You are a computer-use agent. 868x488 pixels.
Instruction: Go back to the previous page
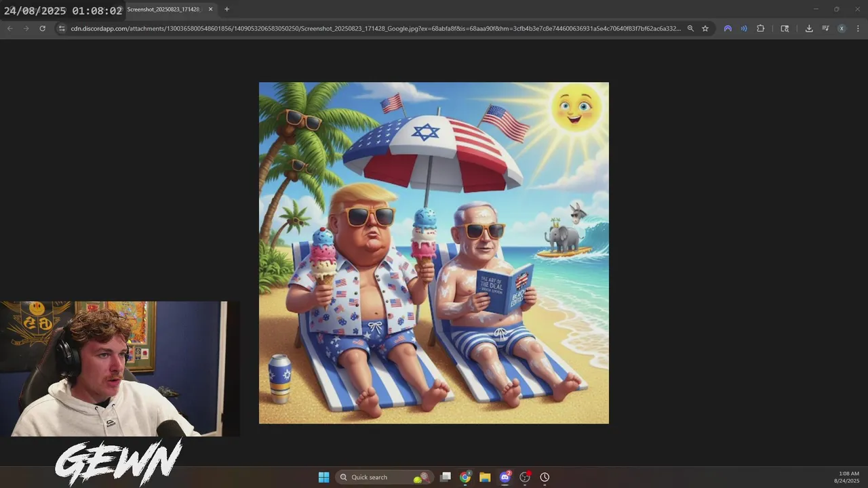9,28
